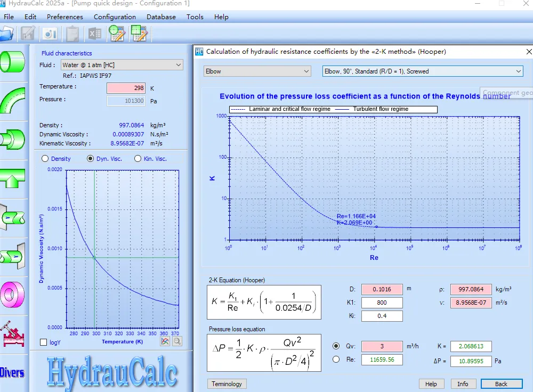Click the Kinematic Viscosity value 8.95682E-07
The image size is (533, 392).
pyautogui.click(x=127, y=143)
